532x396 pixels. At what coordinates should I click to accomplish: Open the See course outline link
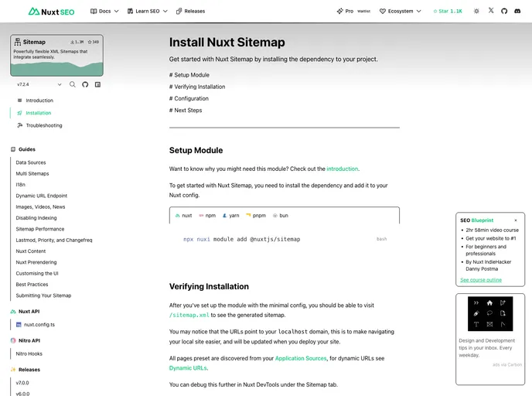[481, 280]
